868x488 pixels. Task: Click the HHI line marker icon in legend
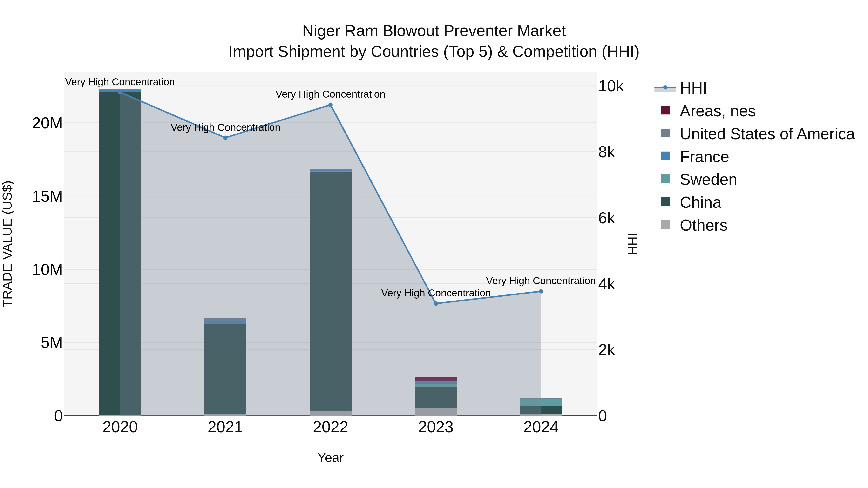tap(665, 87)
